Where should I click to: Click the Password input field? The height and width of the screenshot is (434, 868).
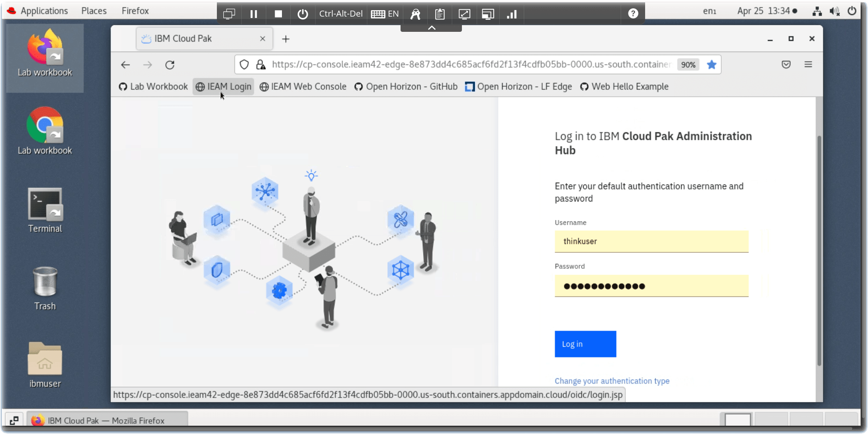pyautogui.click(x=652, y=286)
